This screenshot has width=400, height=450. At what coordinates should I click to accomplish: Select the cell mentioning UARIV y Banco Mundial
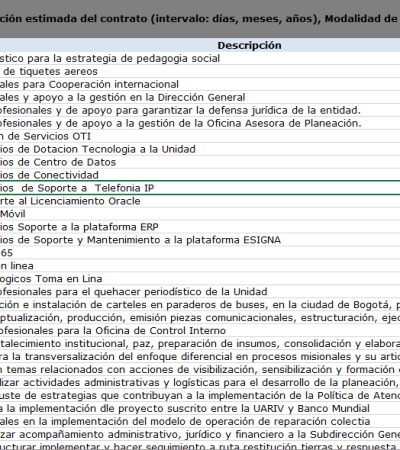pyautogui.click(x=200, y=409)
